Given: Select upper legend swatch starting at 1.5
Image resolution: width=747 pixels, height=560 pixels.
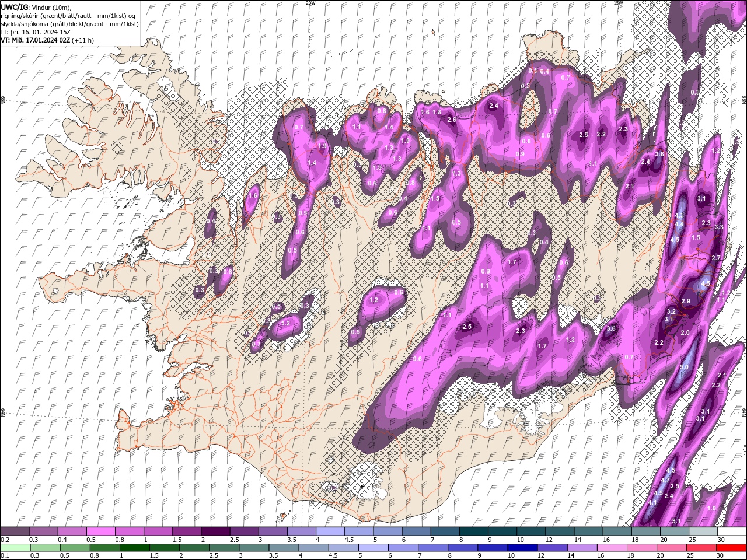Looking at the screenshot, I should click(x=186, y=531).
